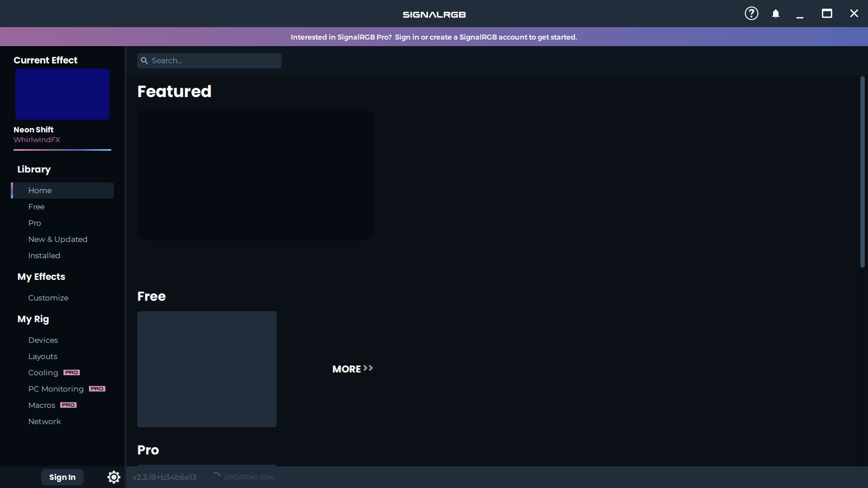Open settings via the gear icon
The height and width of the screenshot is (488, 868).
pyautogui.click(x=114, y=477)
